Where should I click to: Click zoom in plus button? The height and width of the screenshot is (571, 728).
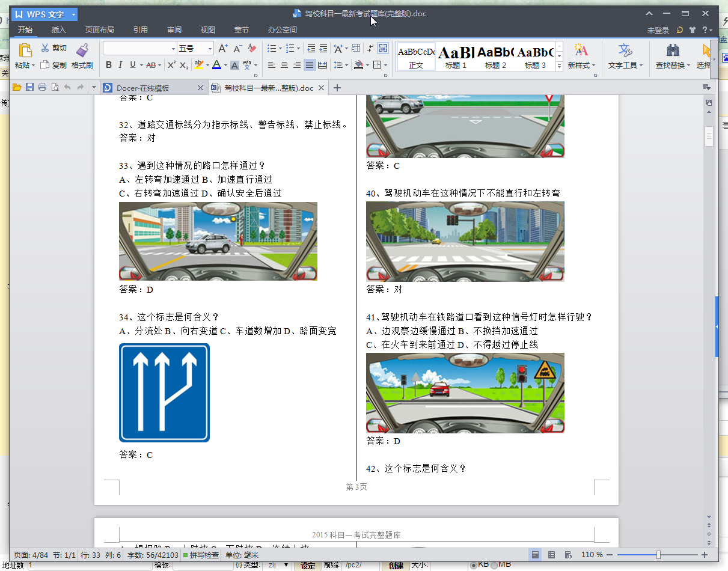[x=705, y=555]
